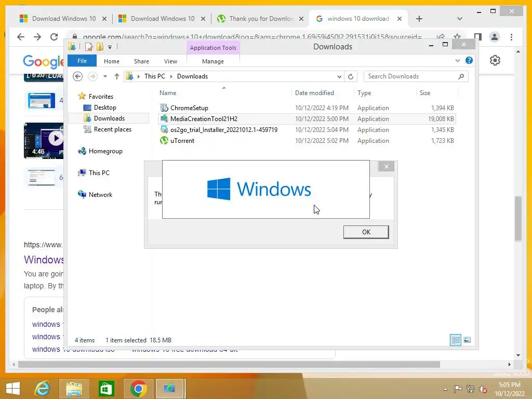Sort files by Name column
Screen dimensions: 532x399
tap(168, 93)
